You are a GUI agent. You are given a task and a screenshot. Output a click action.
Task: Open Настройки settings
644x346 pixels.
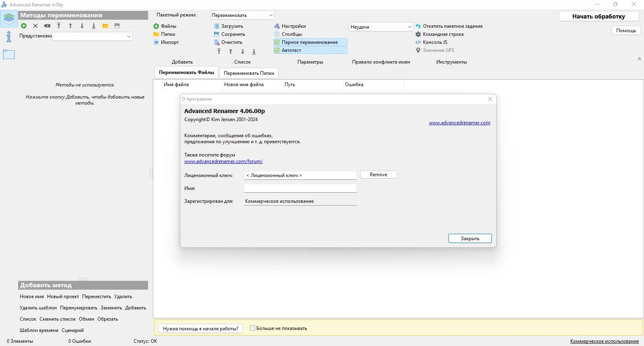[x=290, y=26]
